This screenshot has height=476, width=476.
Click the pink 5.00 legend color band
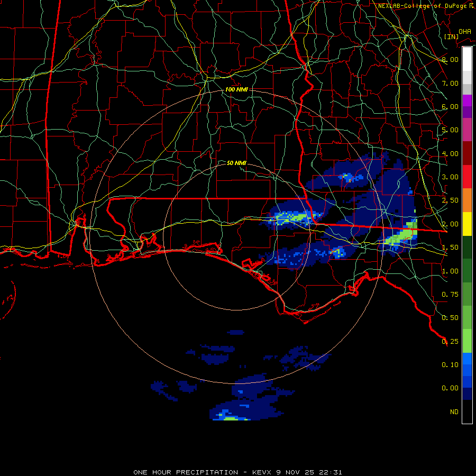467,130
